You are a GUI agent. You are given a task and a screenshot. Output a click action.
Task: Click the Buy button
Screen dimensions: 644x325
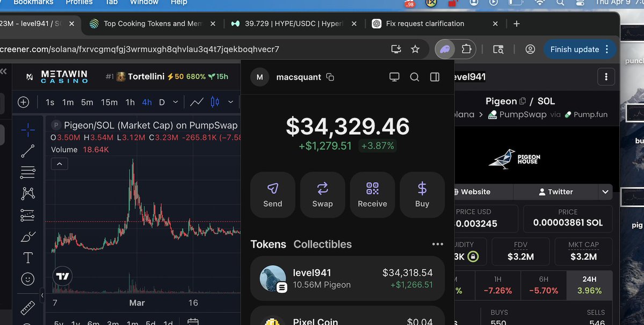(x=422, y=195)
